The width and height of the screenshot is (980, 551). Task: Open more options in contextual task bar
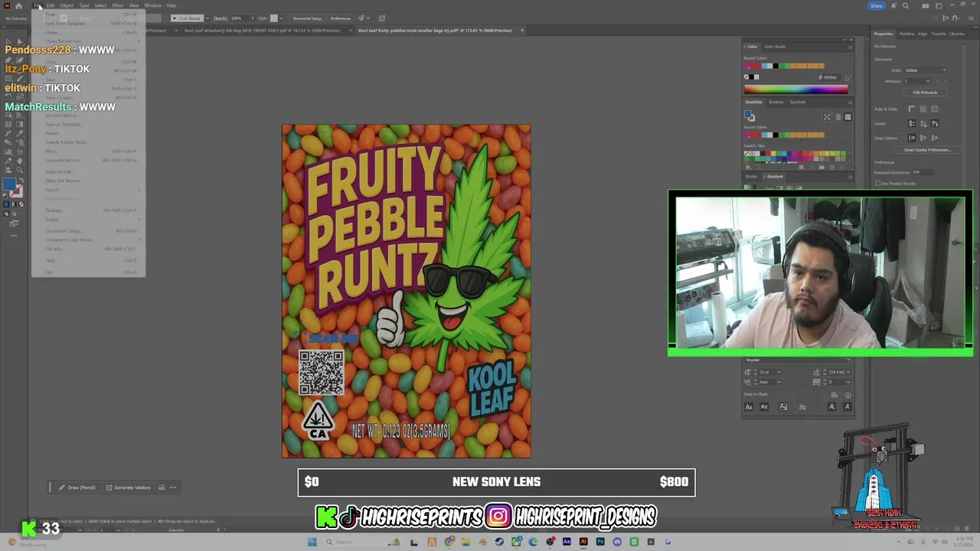pos(173,487)
